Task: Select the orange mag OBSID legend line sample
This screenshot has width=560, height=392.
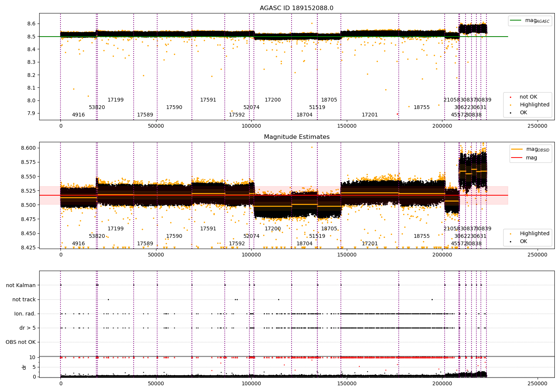Action: (x=517, y=149)
